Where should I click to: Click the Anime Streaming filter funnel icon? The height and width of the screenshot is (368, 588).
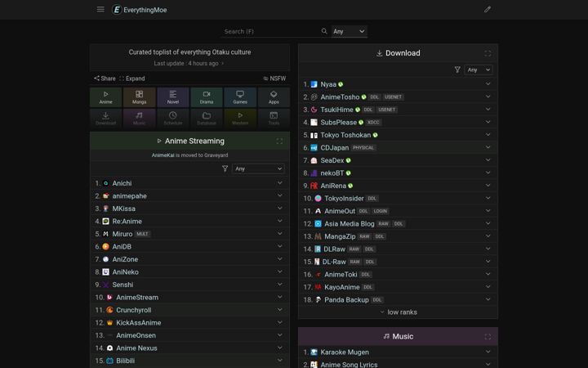pos(225,168)
